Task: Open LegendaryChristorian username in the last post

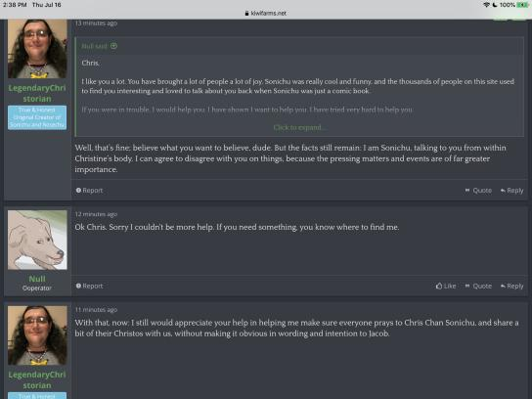Action: (37, 380)
